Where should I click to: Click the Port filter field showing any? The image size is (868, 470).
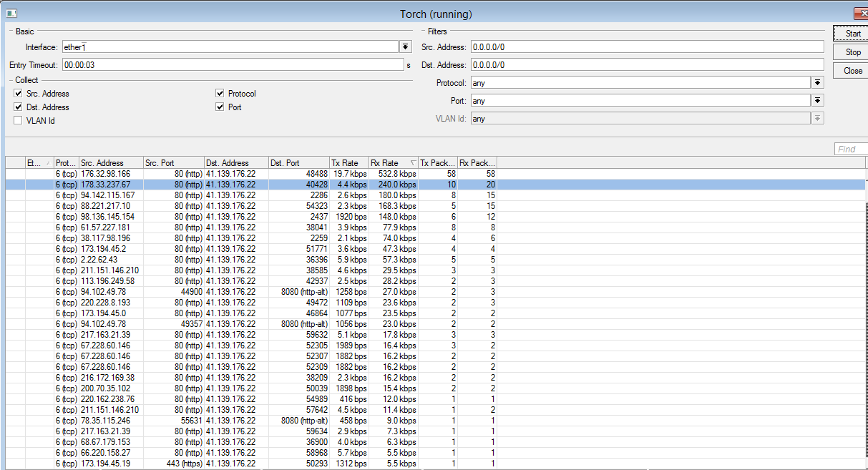[640, 100]
